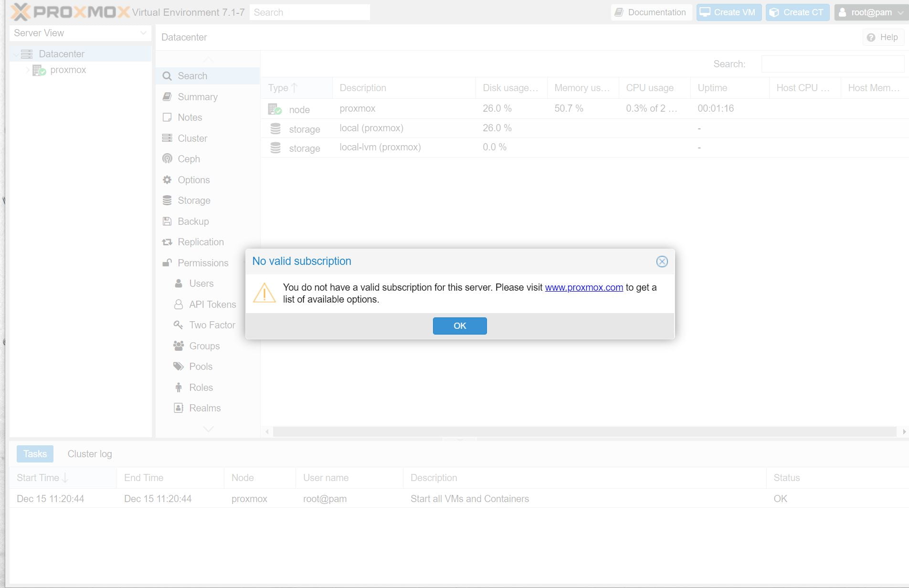Expand the root@pam user menu
Screen dimensions: 909x588
coord(871,12)
